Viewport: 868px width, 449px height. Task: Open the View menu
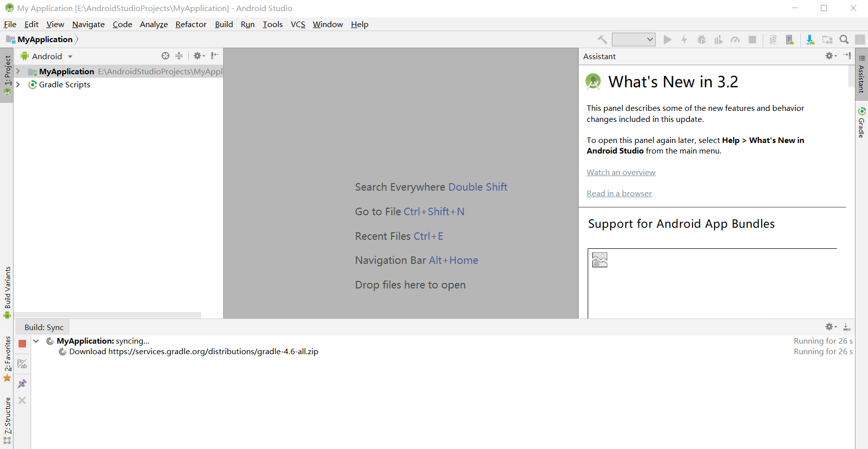click(55, 24)
